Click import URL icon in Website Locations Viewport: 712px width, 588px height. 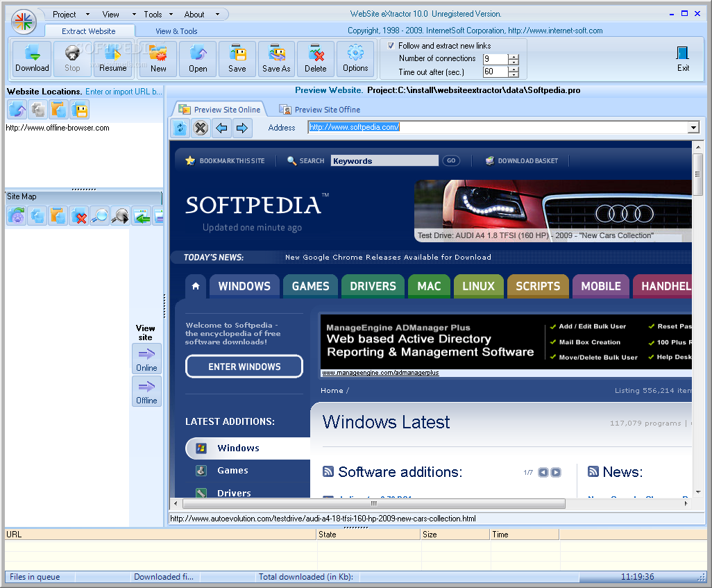(x=17, y=110)
